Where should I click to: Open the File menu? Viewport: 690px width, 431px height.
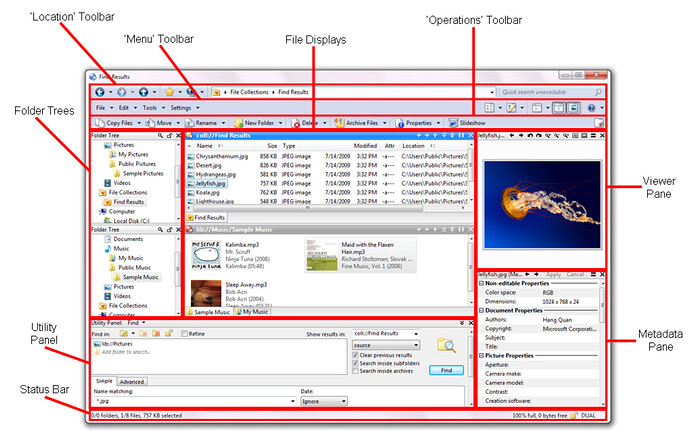tap(101, 107)
